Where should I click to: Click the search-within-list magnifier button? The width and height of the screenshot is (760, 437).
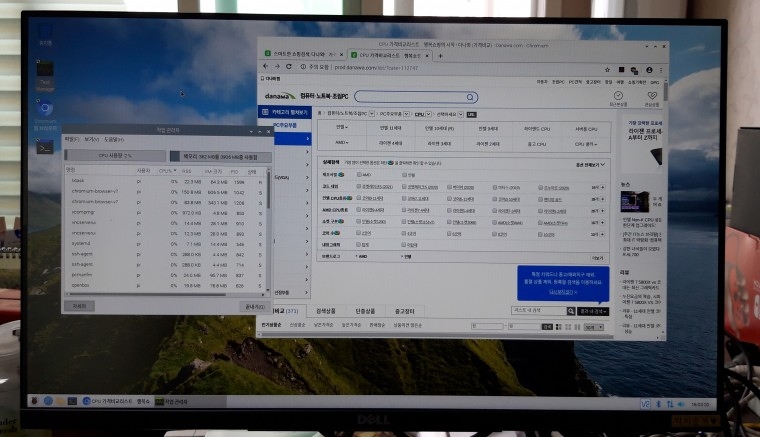point(571,311)
